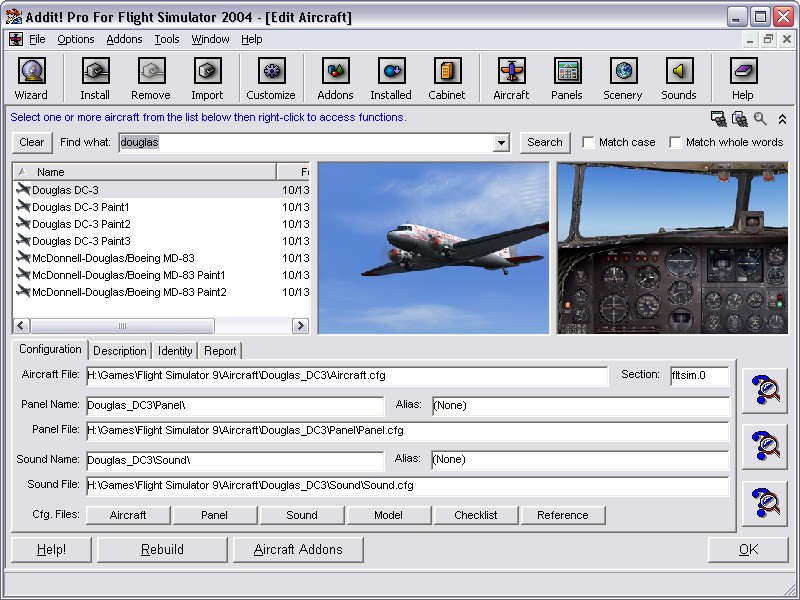Click the Search button

tap(545, 142)
